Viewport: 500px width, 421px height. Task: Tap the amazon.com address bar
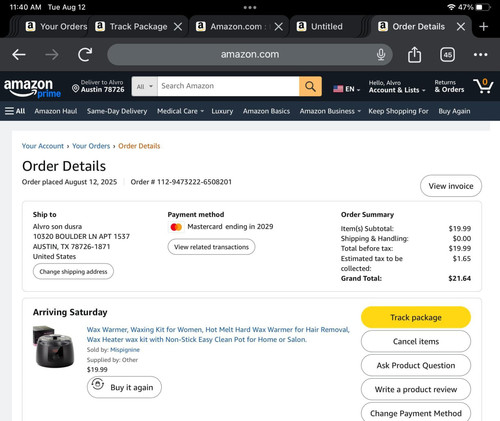point(250,54)
